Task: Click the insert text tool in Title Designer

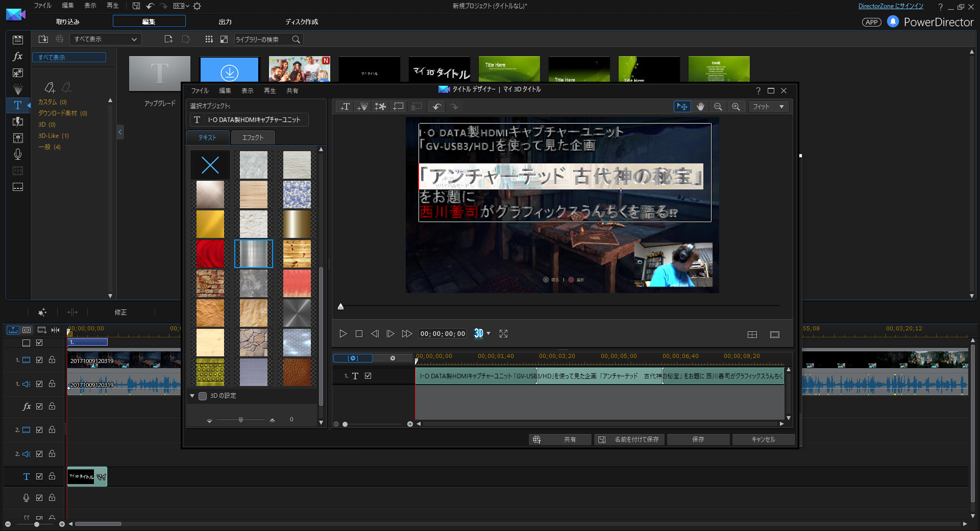Action: (x=345, y=106)
